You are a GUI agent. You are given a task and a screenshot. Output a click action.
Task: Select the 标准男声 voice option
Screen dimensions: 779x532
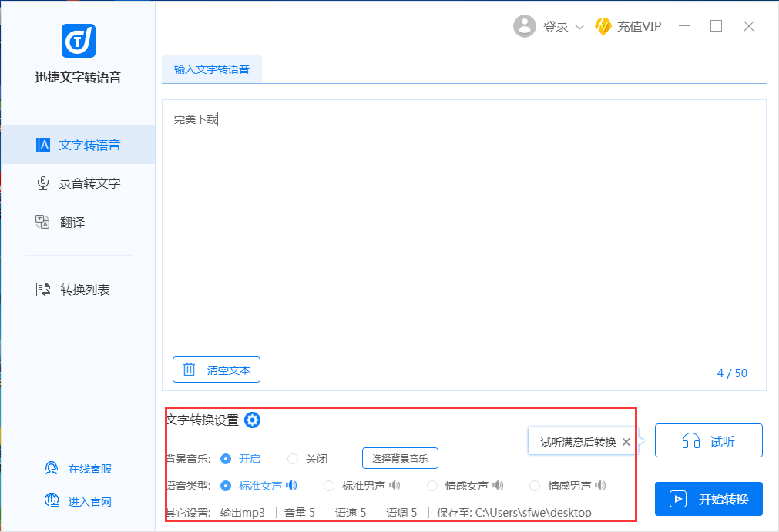[329, 486]
